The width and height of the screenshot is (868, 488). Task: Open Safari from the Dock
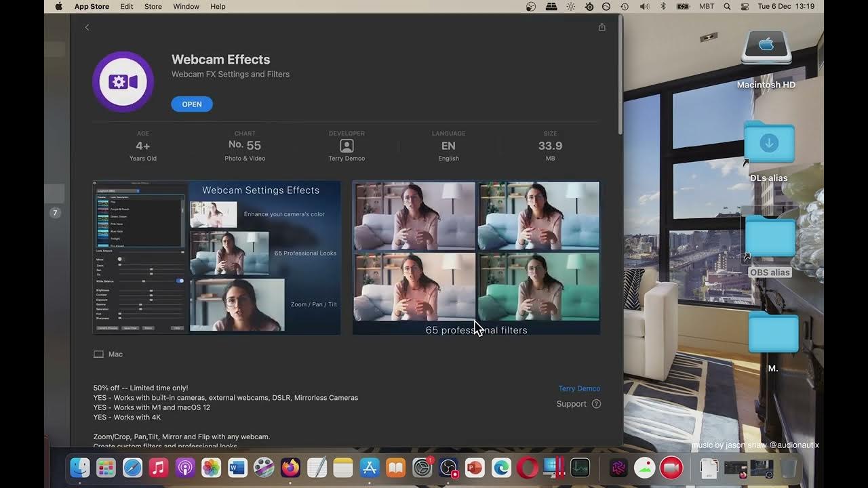pos(132,468)
